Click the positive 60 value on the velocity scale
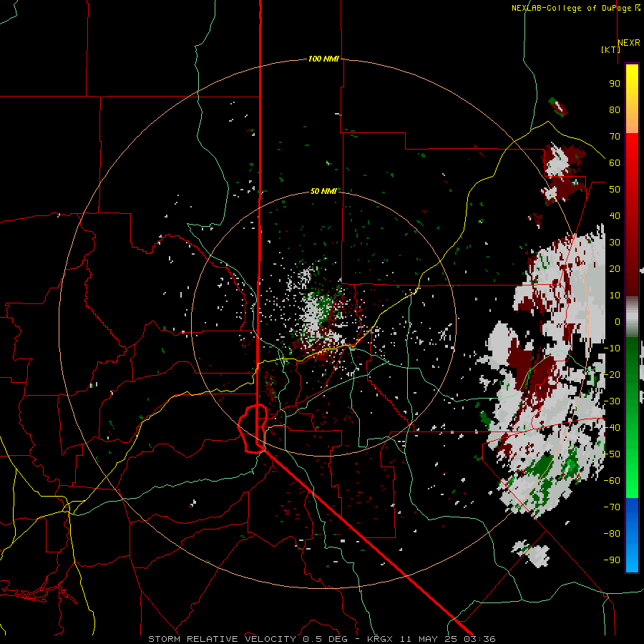Screen dimensions: 644x644 (615, 162)
